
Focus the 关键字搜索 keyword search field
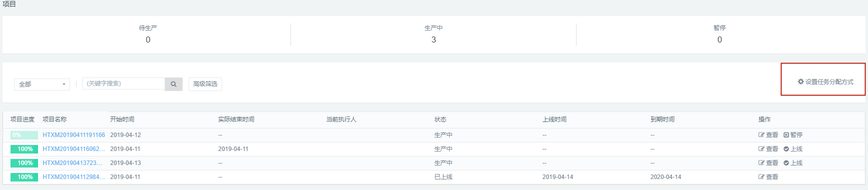coord(124,83)
